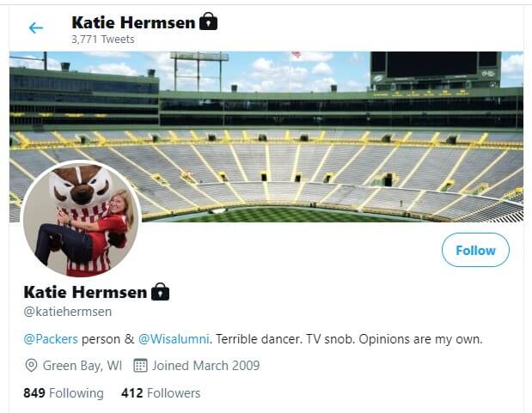This screenshot has width=532, height=413.
Task: View the 849 Following list
Action: 63,393
